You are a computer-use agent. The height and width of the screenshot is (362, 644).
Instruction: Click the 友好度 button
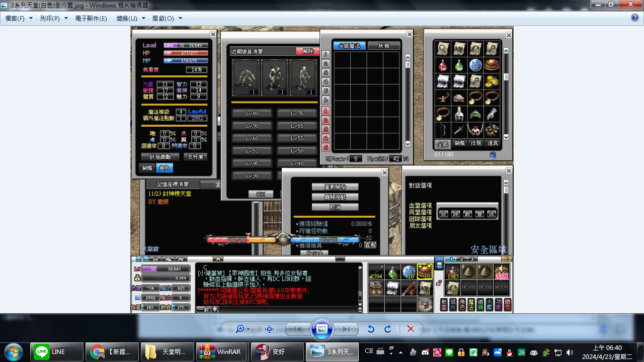tap(195, 157)
